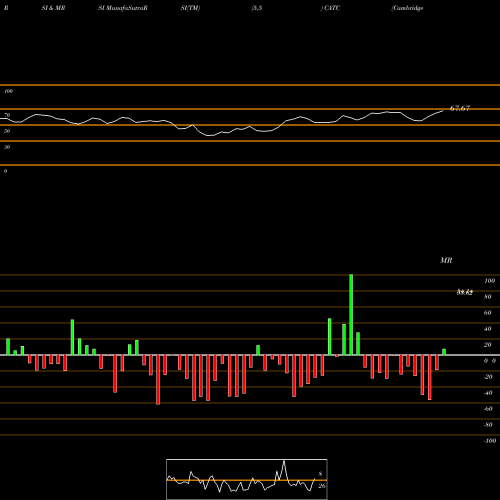Click the '26' label in the mini chart

pos(322,486)
